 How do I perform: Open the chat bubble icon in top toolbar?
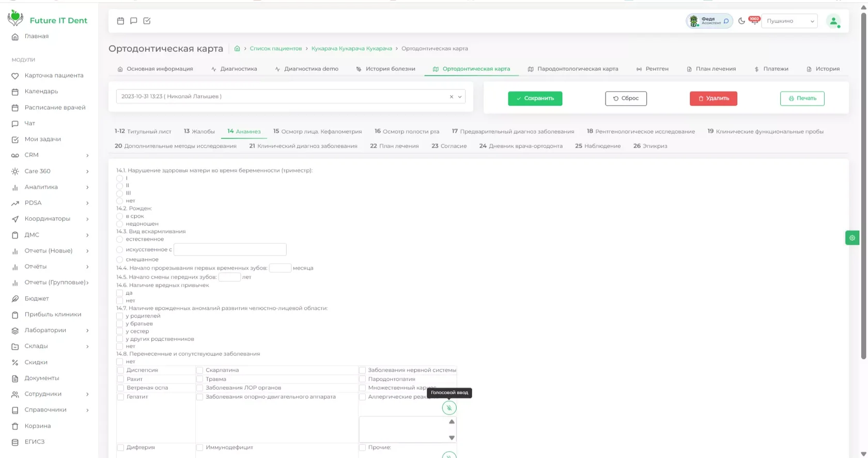point(134,21)
